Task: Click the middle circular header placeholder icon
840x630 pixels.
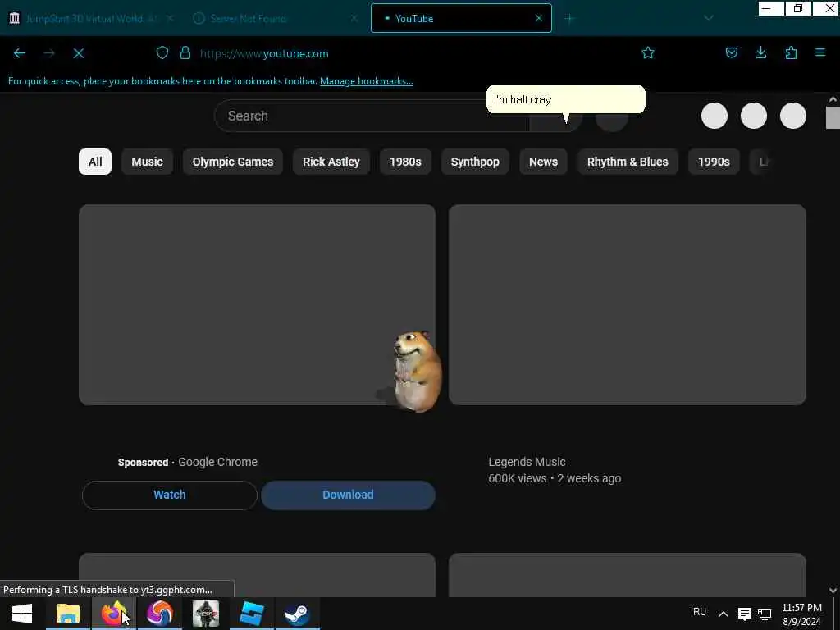Action: click(x=754, y=116)
